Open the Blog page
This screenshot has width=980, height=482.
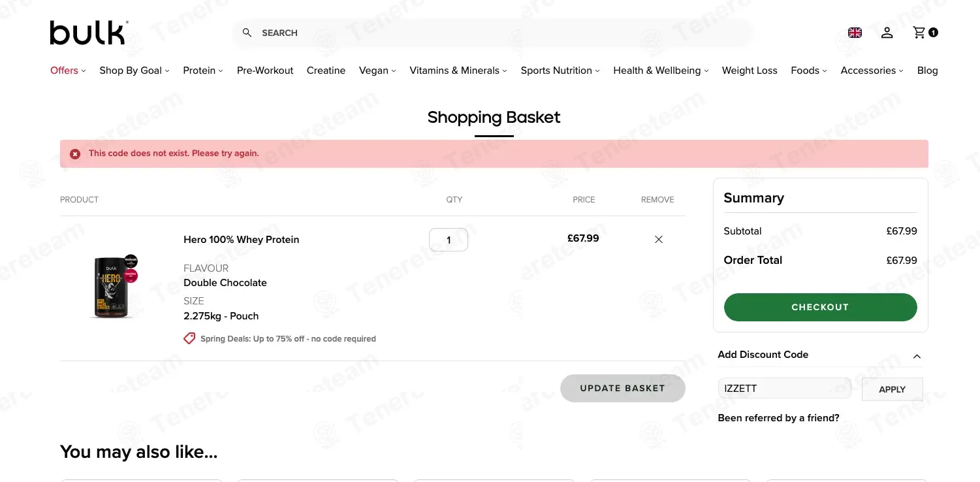(x=927, y=71)
